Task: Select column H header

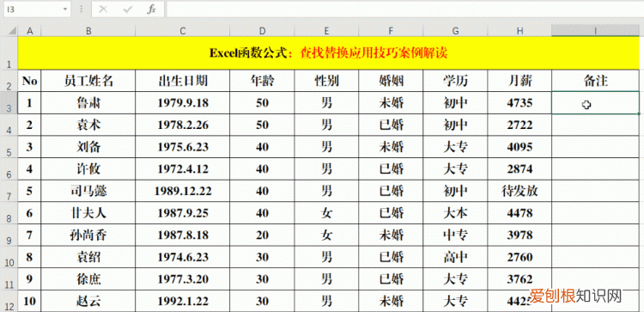Action: coord(520,31)
